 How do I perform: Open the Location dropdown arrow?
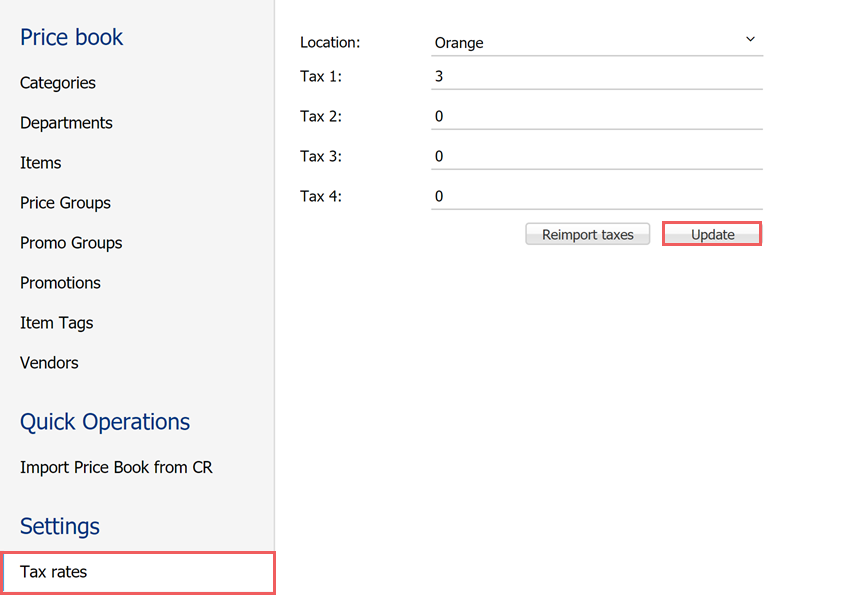point(750,39)
